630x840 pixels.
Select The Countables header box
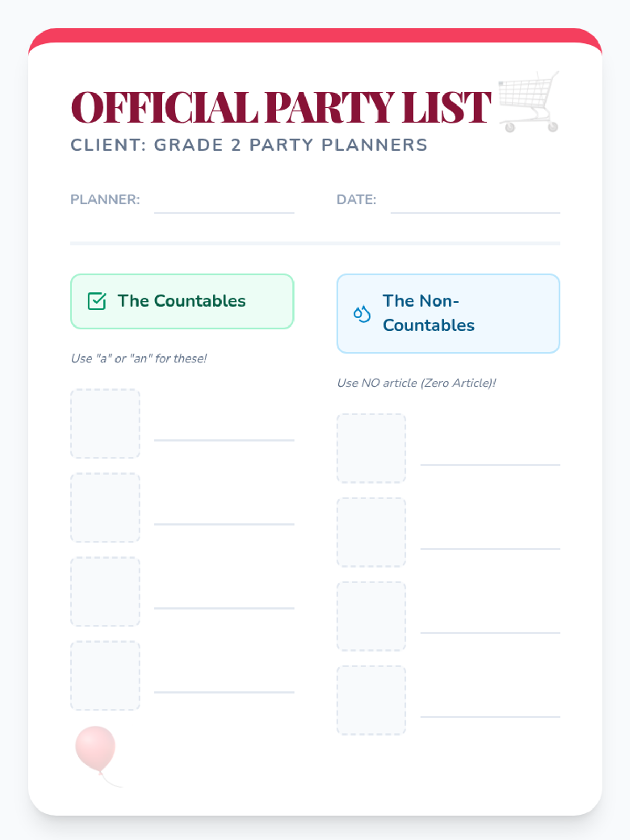182,301
